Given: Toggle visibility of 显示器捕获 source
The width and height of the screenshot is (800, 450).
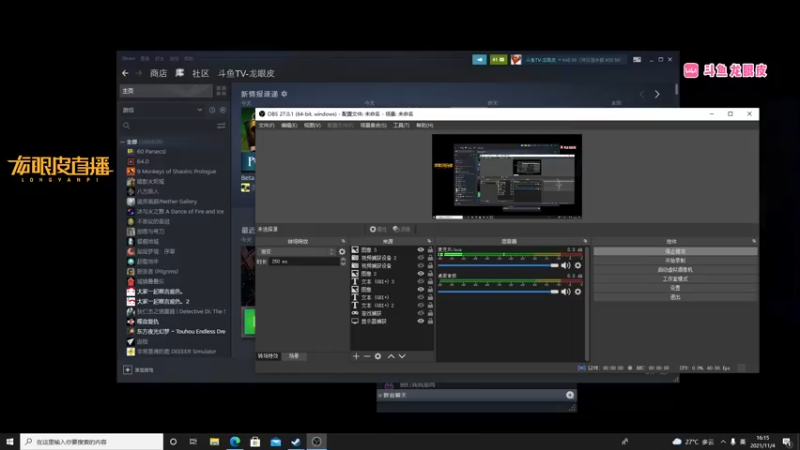Looking at the screenshot, I should coord(420,321).
